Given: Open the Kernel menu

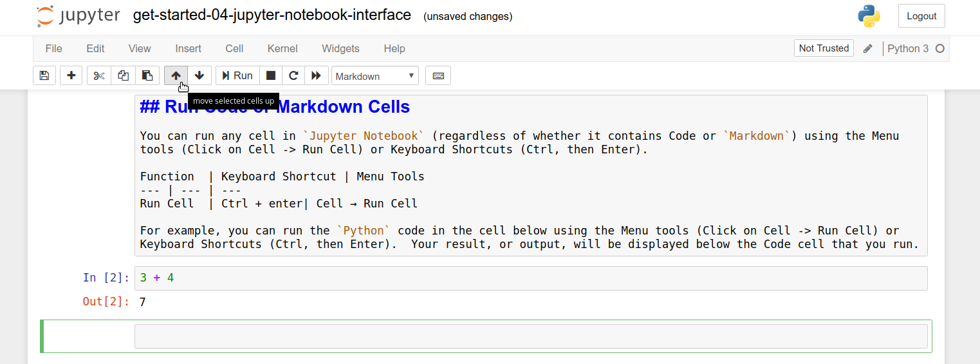Looking at the screenshot, I should pos(282,48).
